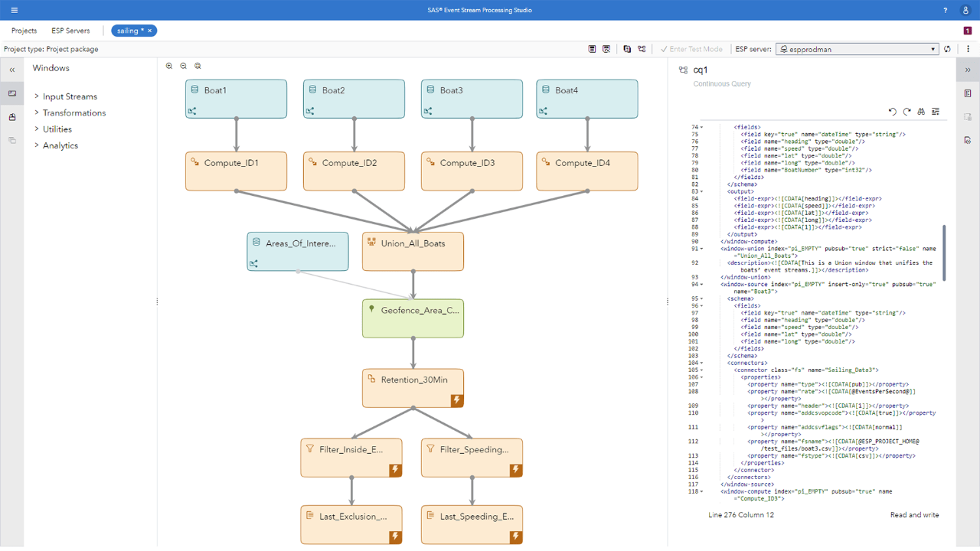The width and height of the screenshot is (980, 551).
Task: Expand the Transformations category
Action: tap(37, 112)
